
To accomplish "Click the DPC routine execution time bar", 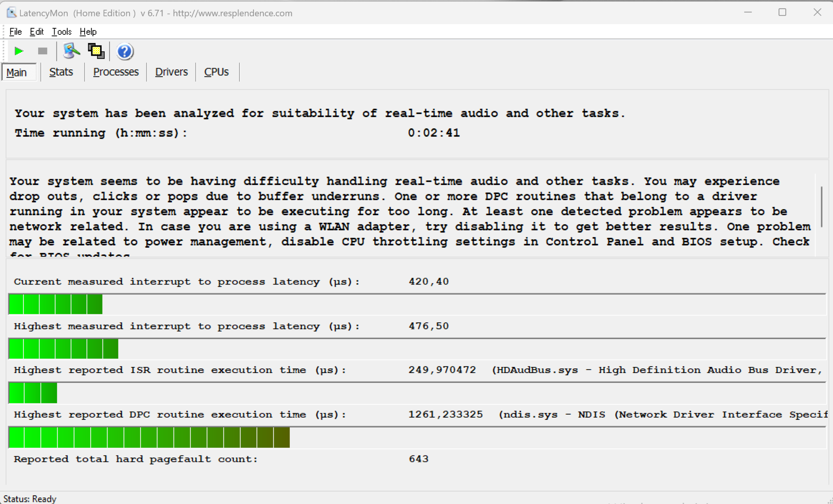I will [x=149, y=437].
